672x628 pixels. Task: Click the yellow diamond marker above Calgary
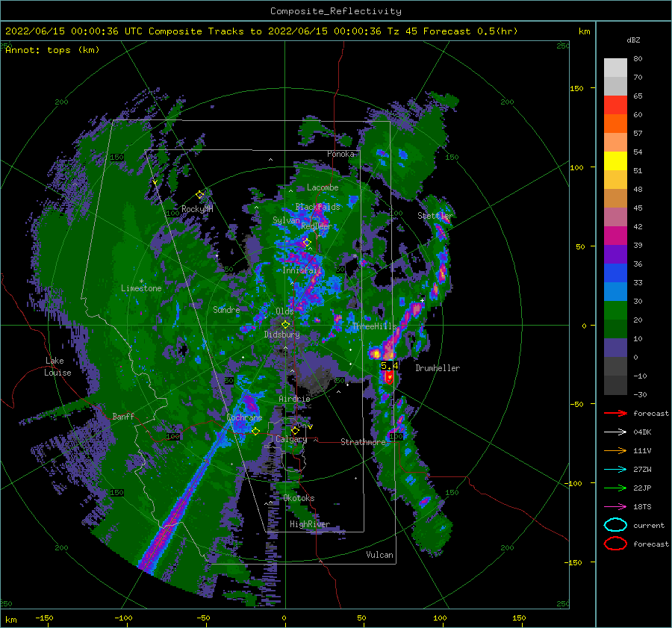pos(295,430)
